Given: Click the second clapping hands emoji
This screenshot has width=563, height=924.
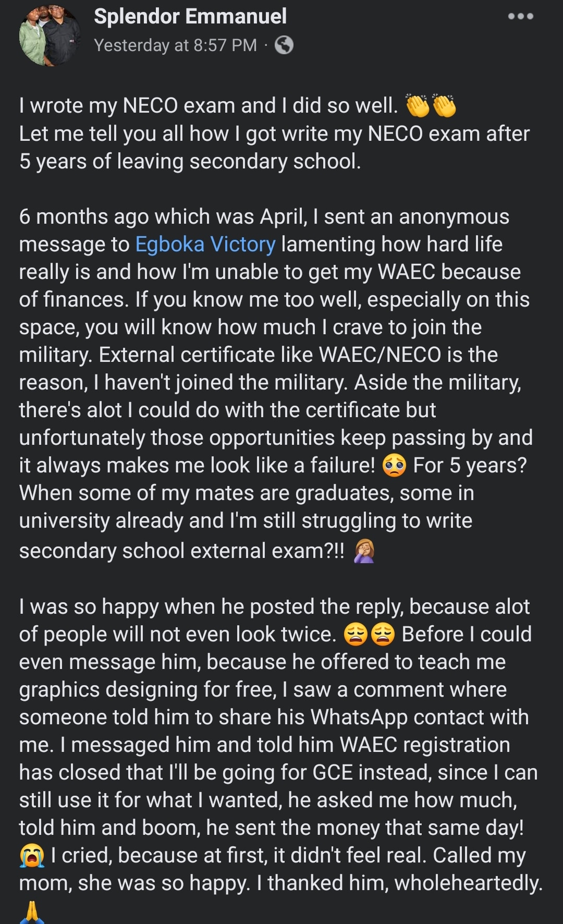Looking at the screenshot, I should click(x=444, y=106).
